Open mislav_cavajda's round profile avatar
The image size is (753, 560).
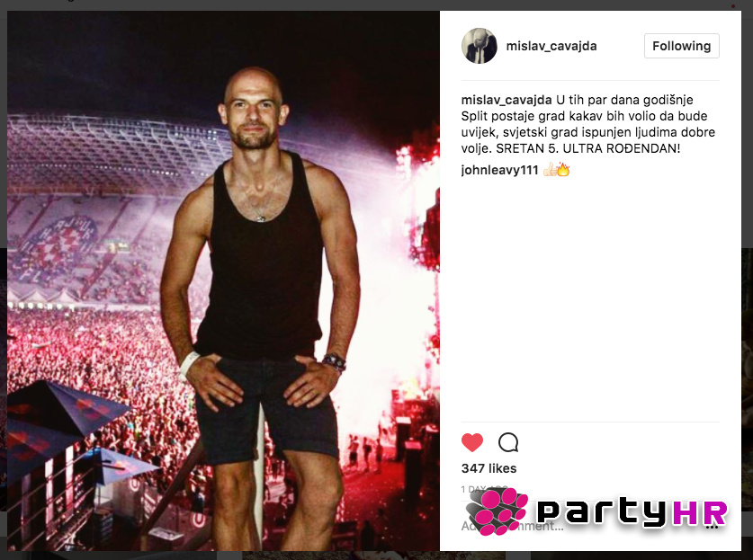(480, 46)
